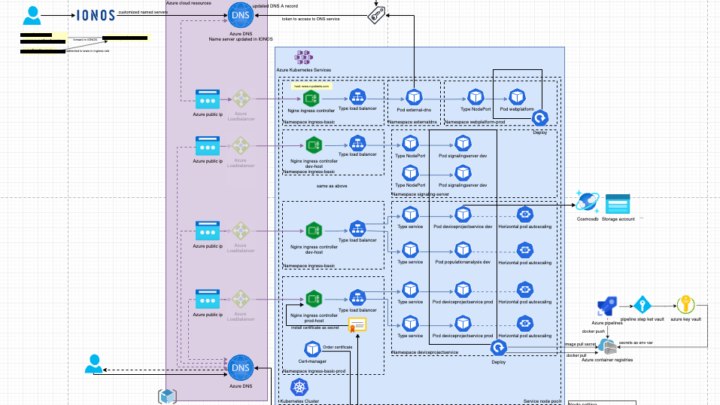
Task: Select the user icon at bottom left
Action: (93, 365)
